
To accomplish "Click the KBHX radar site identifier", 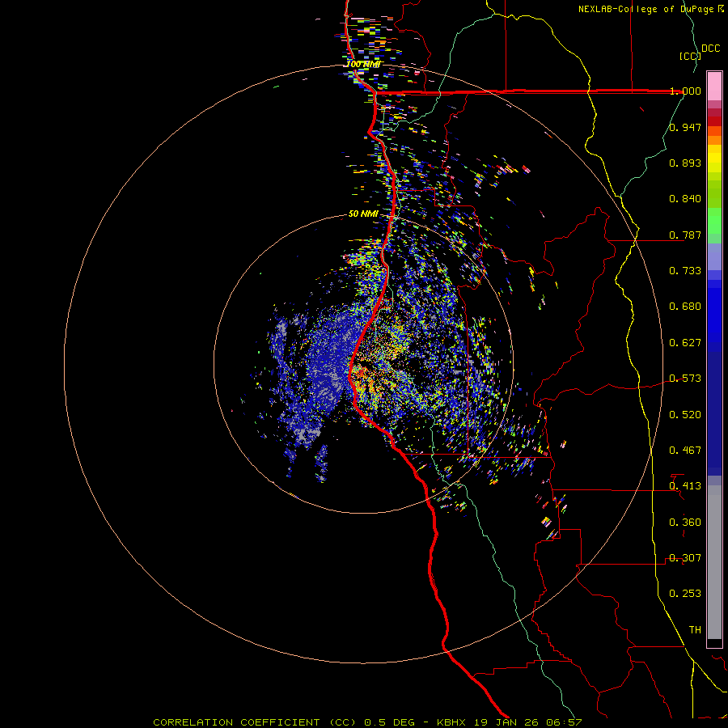I will (x=452, y=722).
